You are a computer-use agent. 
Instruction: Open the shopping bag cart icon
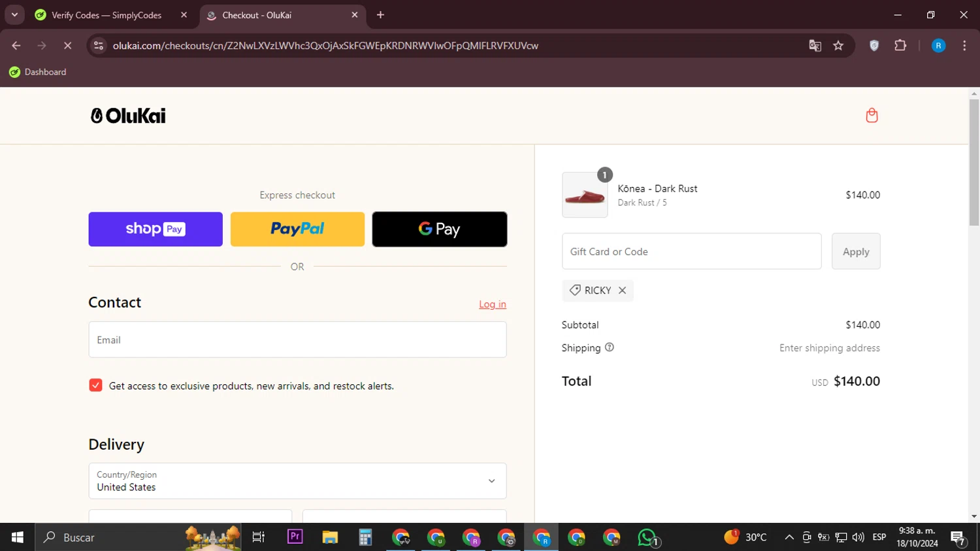click(x=872, y=116)
